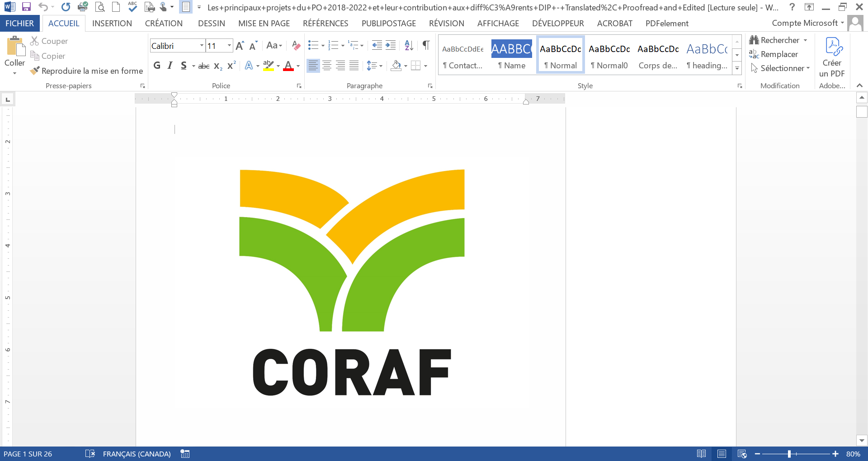This screenshot has width=868, height=461.
Task: Toggle justify alignment button
Action: [354, 66]
